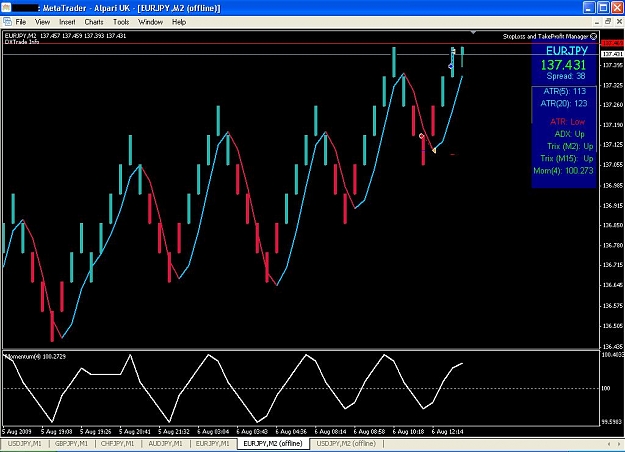Switch to the GBPJPY,M1 chart tab
The width and height of the screenshot is (625, 452).
point(71,443)
